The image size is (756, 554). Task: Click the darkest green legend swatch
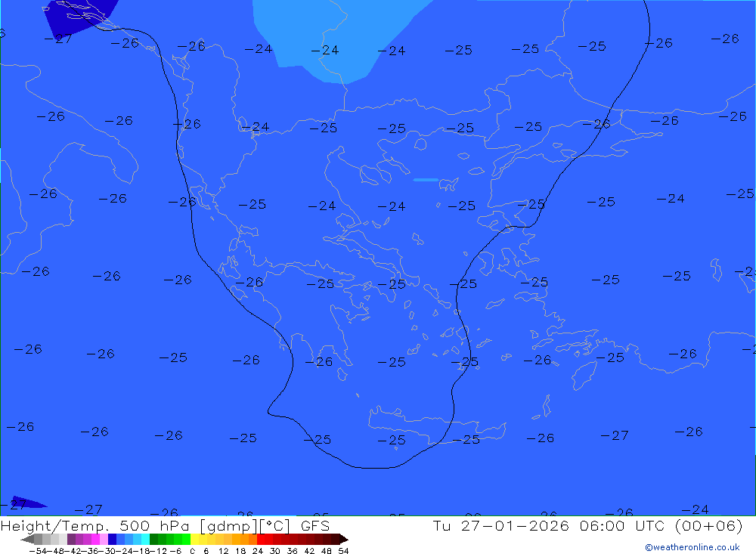click(x=153, y=539)
